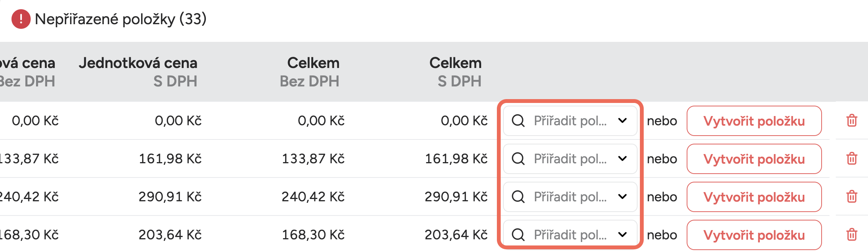Click the Celkem Bez DPH column header
The image size is (868, 252).
click(310, 72)
